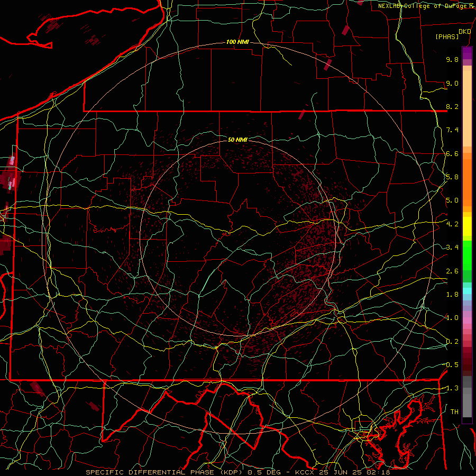The image size is (476, 476).
Task: Click the 6.6 value on the legend
Action: tap(452, 153)
